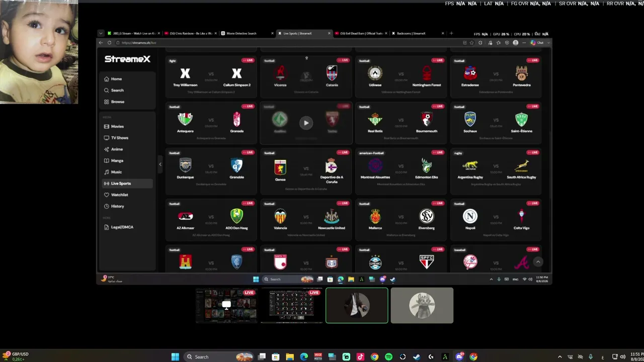The width and height of the screenshot is (644, 362).
Task: Select the second live stream thumbnail
Action: (292, 306)
